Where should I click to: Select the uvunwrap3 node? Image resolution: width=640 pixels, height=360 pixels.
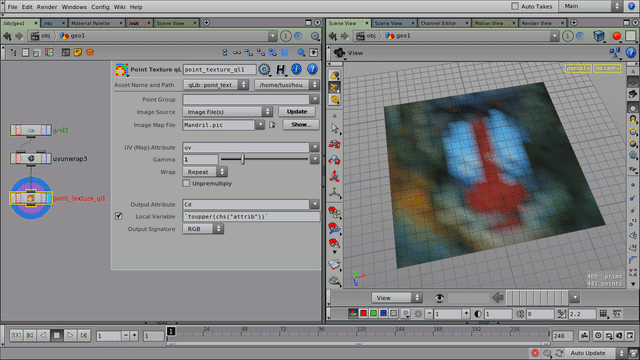[31, 158]
